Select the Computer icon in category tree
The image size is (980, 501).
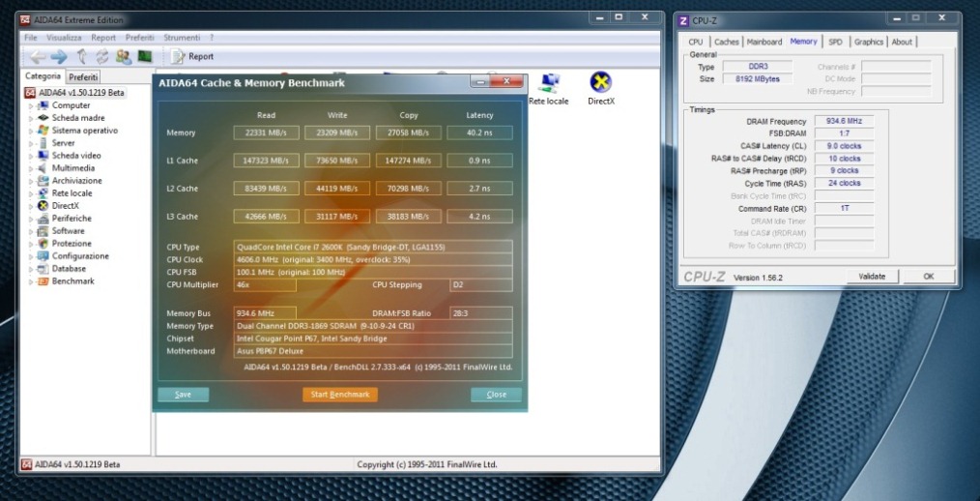coord(43,105)
